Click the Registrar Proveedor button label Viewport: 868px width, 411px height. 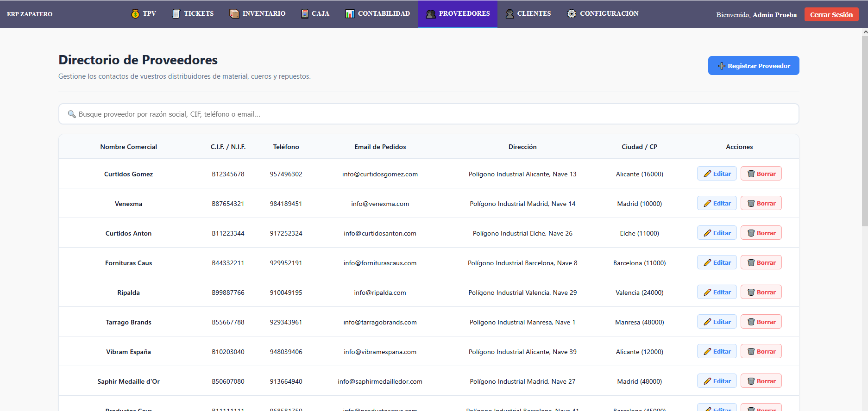point(759,66)
